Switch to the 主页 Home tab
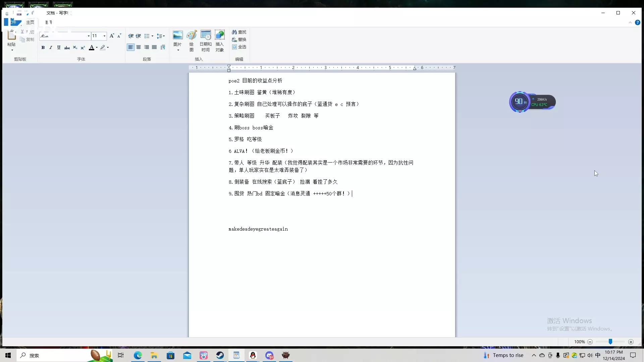Screen dimensions: 644x362 (x=30, y=22)
